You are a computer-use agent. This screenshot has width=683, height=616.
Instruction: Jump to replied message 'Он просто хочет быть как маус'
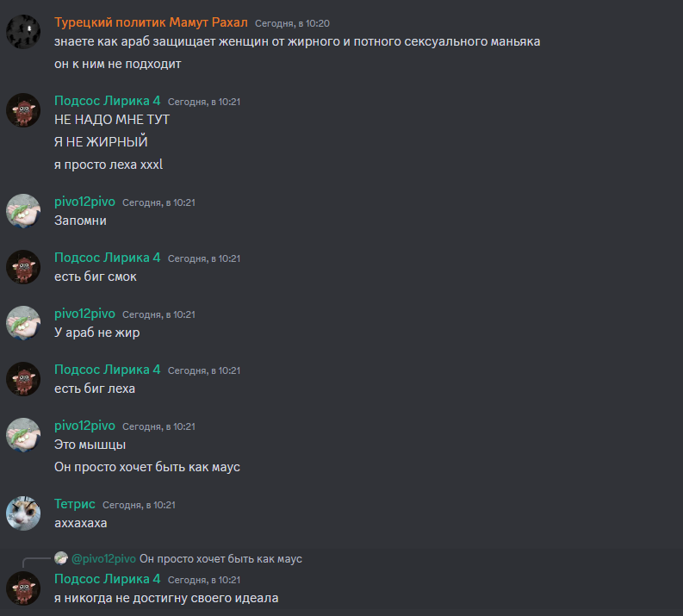point(220,558)
